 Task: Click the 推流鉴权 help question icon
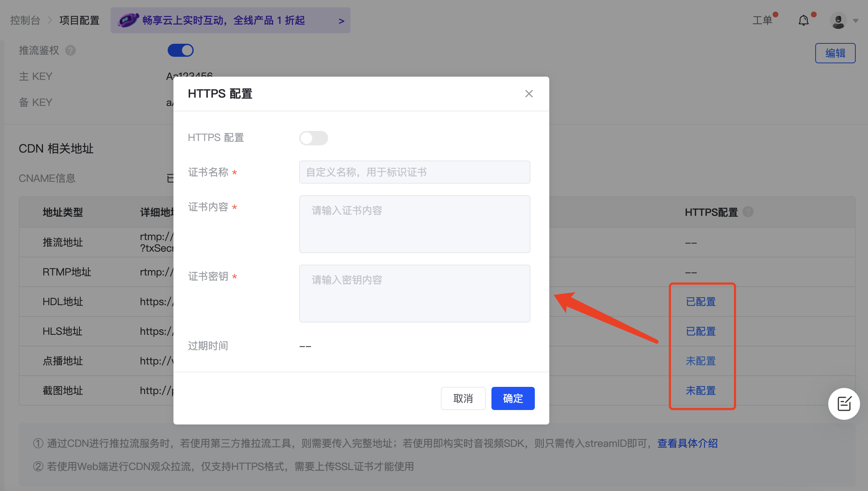[x=70, y=51]
